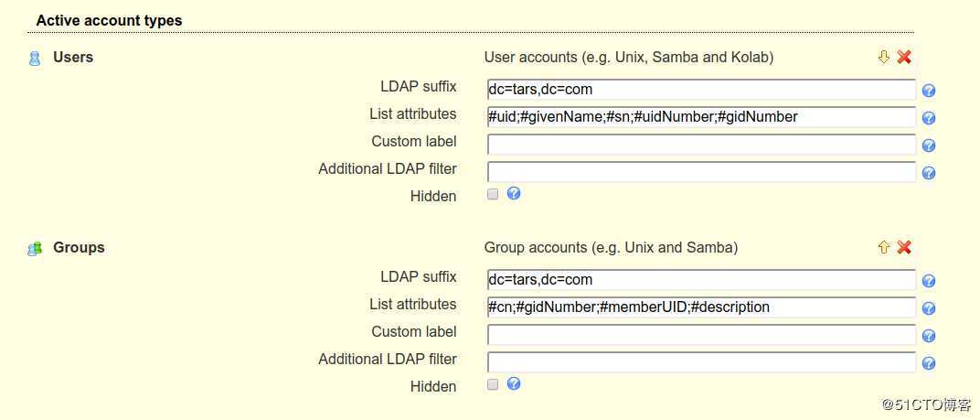Image resolution: width=980 pixels, height=420 pixels.
Task: Open help for Groups Hidden option
Action: (514, 383)
